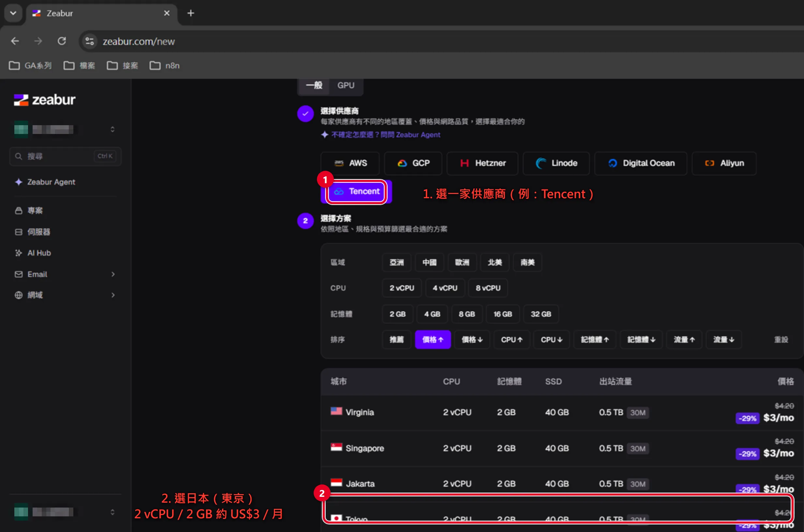Click the Zeabur Agent help link

pos(380,135)
